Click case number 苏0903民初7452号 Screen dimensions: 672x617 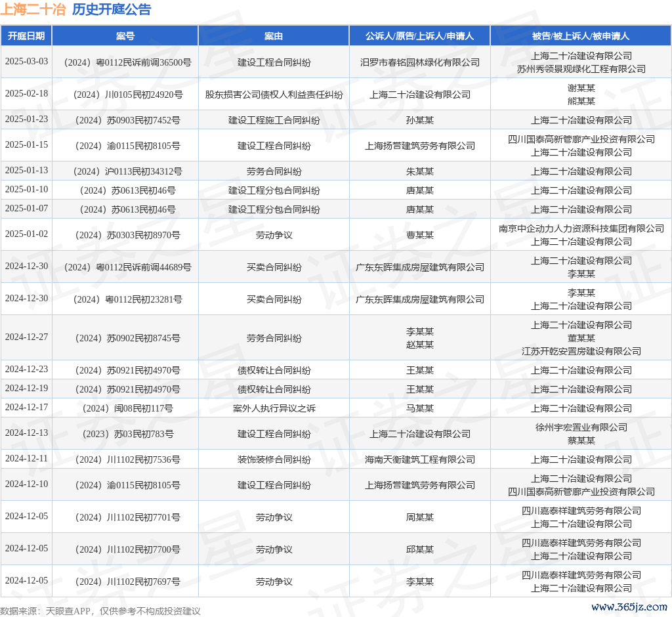coord(128,121)
